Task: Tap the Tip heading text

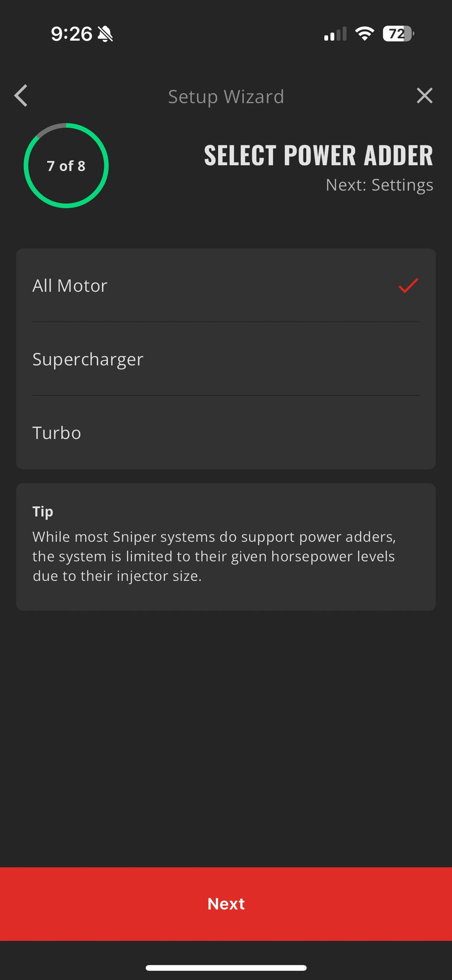Action: pyautogui.click(x=43, y=512)
